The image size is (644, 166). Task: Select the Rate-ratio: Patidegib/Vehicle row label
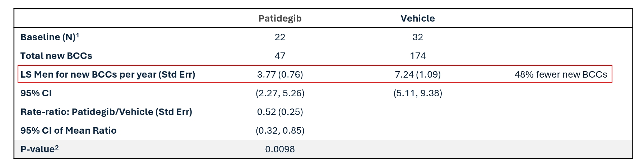106,112
